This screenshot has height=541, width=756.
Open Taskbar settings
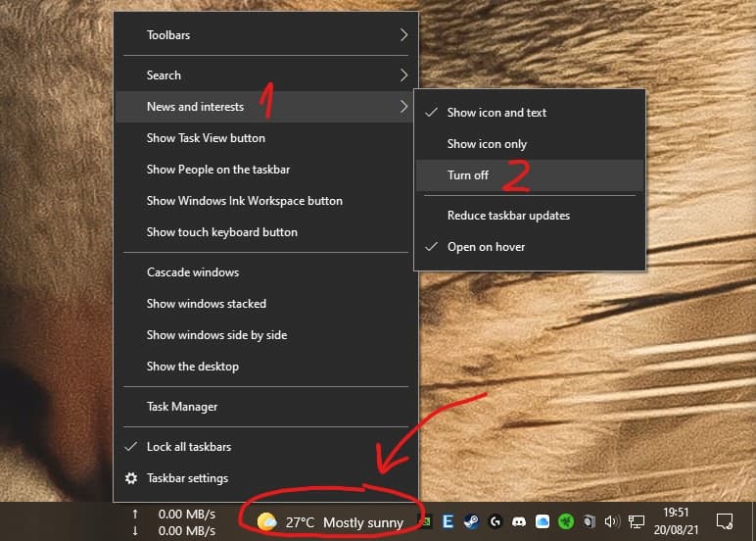265,478
